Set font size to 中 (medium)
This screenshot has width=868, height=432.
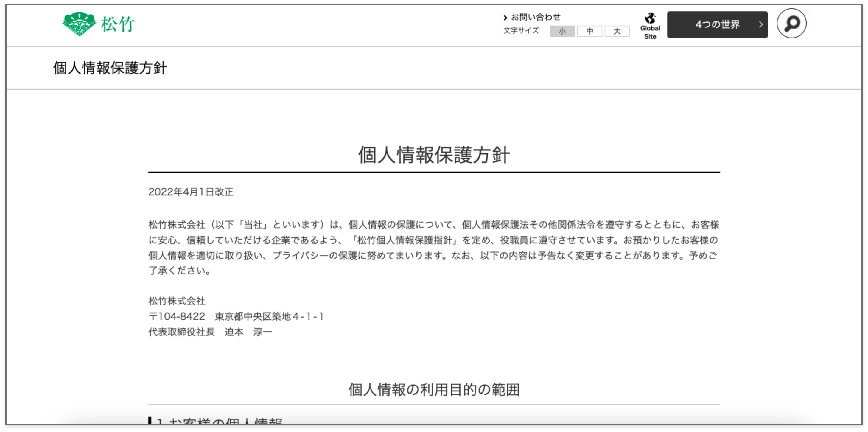[589, 31]
